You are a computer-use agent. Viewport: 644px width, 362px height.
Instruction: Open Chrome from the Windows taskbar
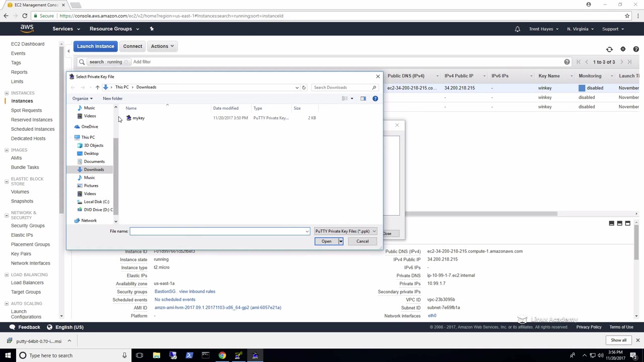tap(222, 355)
